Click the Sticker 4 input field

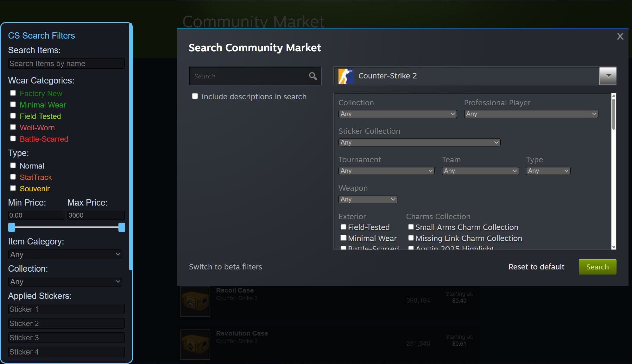(66, 352)
